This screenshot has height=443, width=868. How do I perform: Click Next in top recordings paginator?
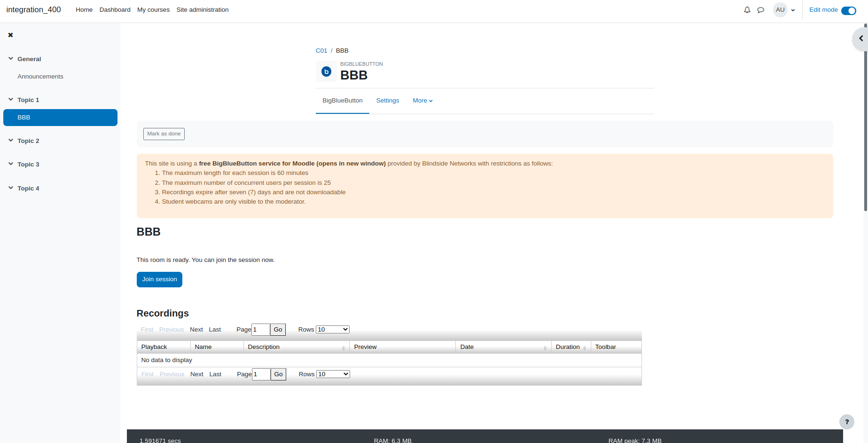pos(196,330)
